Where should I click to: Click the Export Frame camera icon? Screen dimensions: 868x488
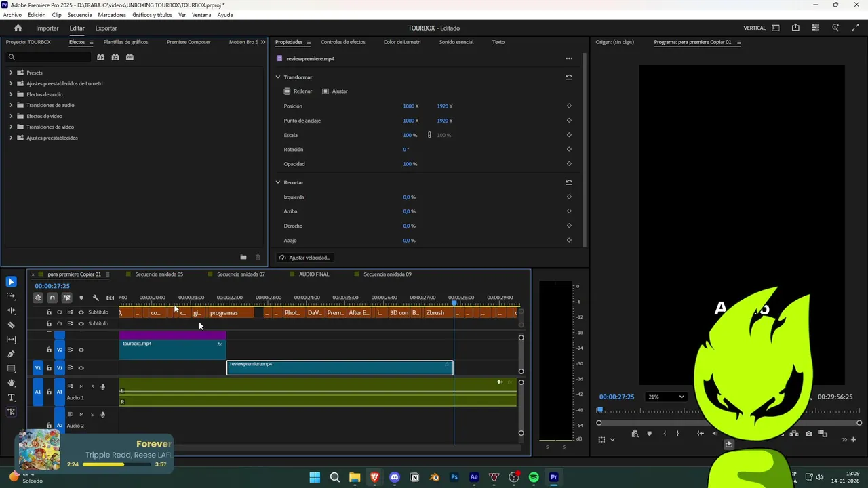point(808,434)
